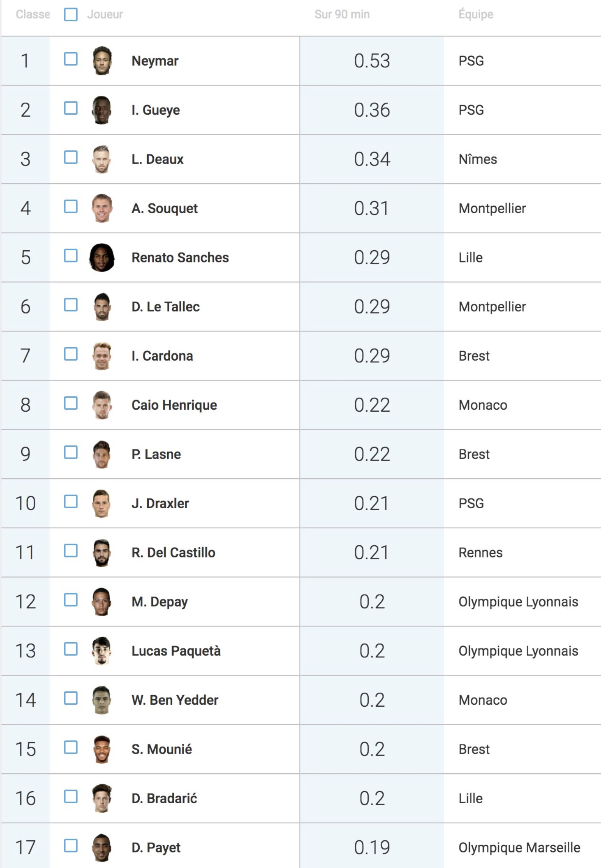Click W. Ben Yedder's avatar
Viewport: 601px width, 868px height.
point(102,700)
